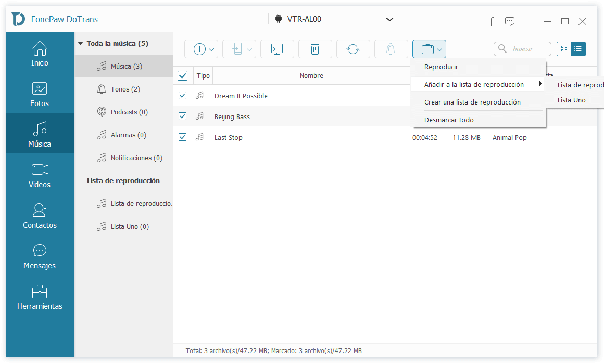
Task: Uncheck the Dream It Possible checkbox
Action: point(182,96)
